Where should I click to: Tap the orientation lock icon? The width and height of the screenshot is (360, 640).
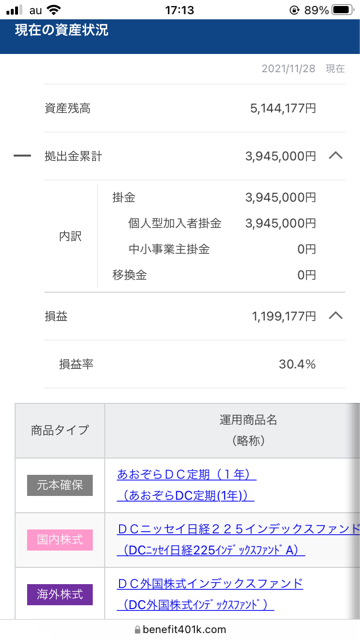click(294, 10)
